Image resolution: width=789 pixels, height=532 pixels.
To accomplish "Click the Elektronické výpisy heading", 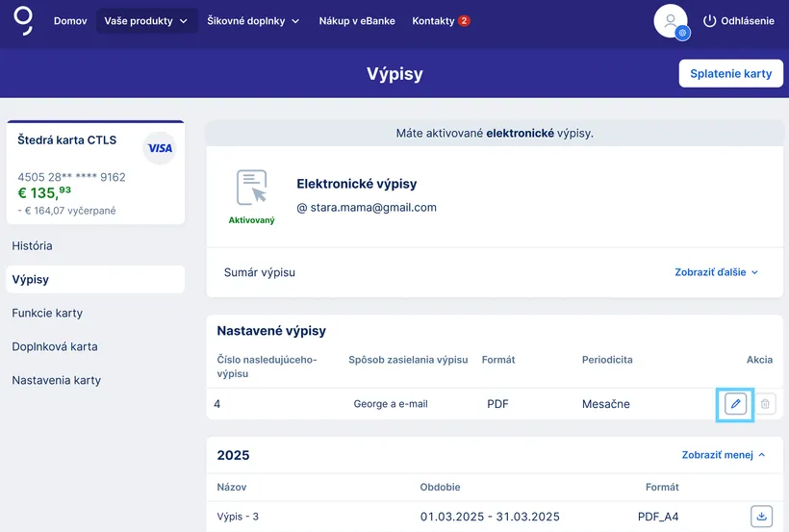I will pyautogui.click(x=357, y=184).
